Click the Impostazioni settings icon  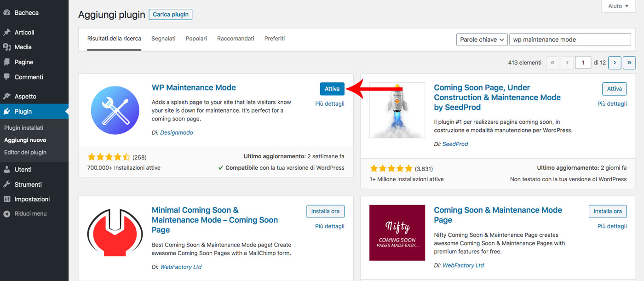[x=7, y=199]
